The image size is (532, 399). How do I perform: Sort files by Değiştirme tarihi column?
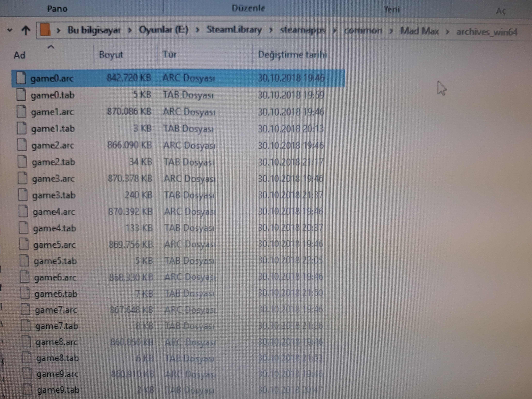click(292, 55)
